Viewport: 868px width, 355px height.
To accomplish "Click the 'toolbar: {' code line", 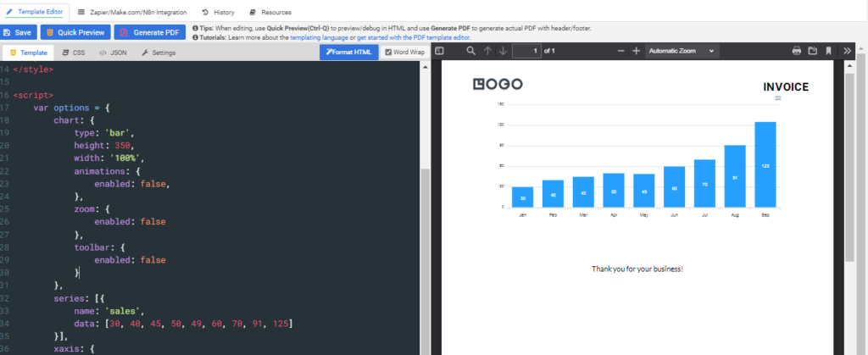I will [x=100, y=247].
